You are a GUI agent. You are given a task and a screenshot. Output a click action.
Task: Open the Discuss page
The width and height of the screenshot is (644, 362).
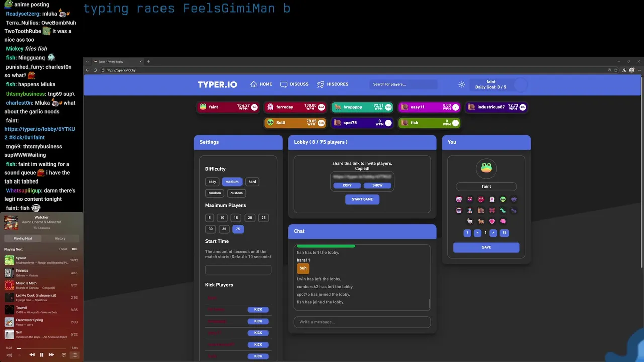tap(294, 84)
